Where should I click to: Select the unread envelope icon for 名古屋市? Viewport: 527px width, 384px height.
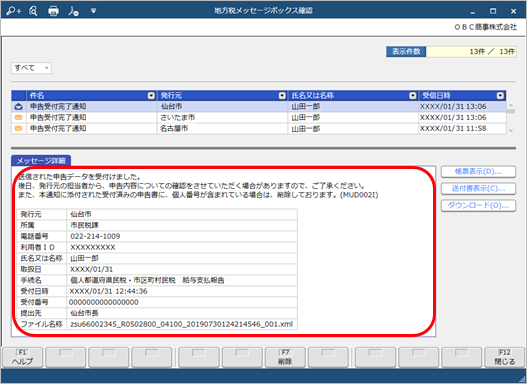(18, 129)
